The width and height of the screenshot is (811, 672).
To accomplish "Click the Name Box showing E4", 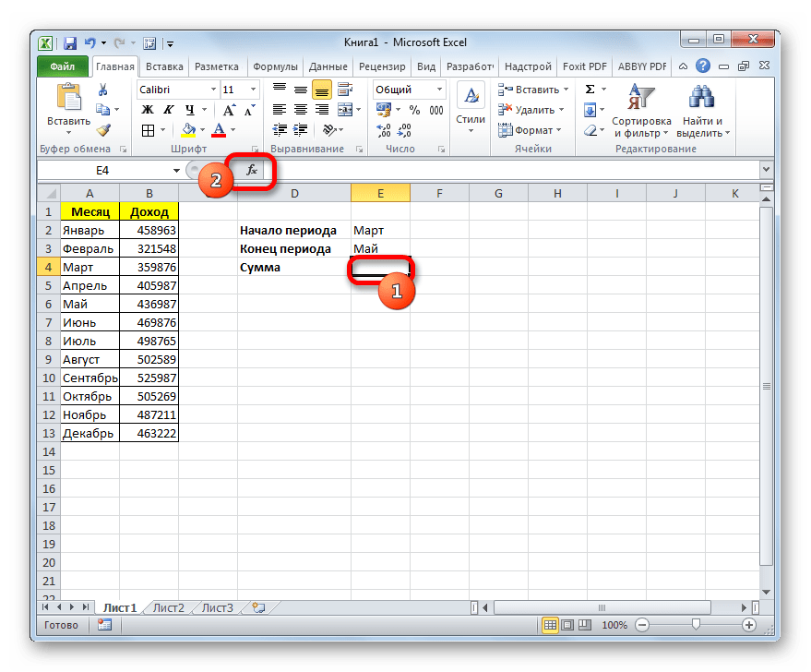I will (x=102, y=170).
